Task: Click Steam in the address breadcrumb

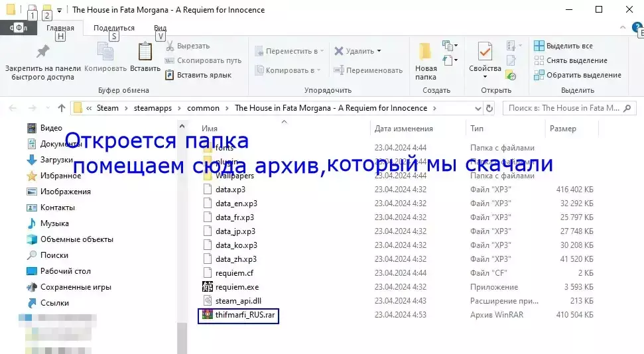Action: tap(107, 108)
